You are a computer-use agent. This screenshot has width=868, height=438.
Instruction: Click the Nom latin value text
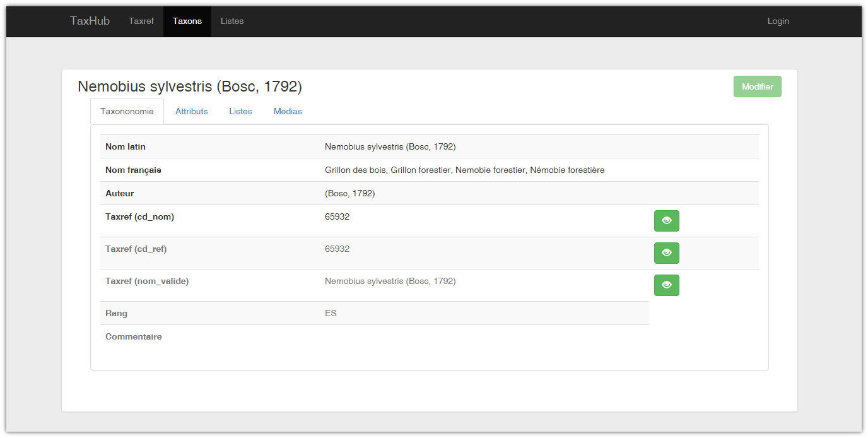(390, 146)
